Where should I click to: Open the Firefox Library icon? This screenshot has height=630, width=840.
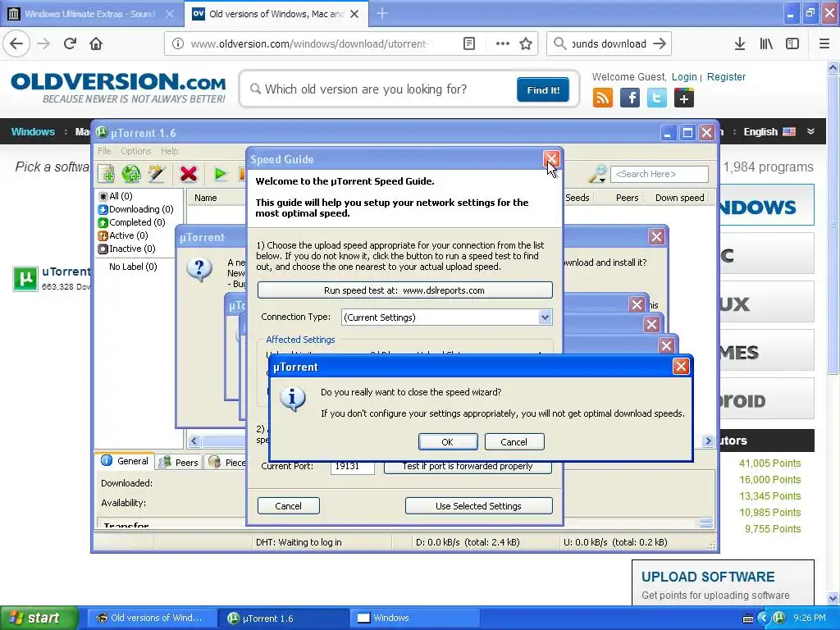[x=766, y=44]
